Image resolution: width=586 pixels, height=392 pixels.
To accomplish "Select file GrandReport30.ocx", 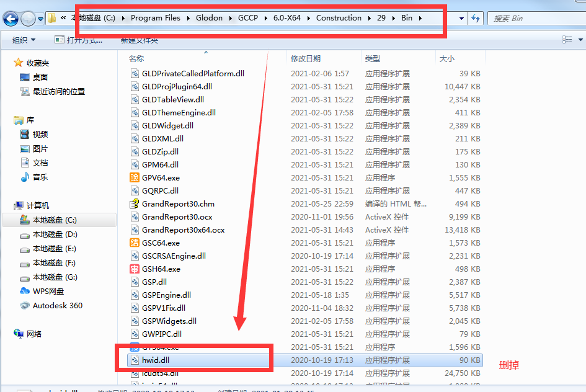I will pos(177,216).
